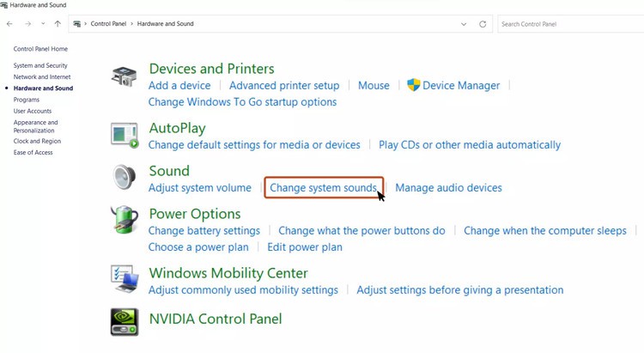Image resolution: width=644 pixels, height=353 pixels.
Task: Open the Sound heading link
Action: [x=169, y=171]
